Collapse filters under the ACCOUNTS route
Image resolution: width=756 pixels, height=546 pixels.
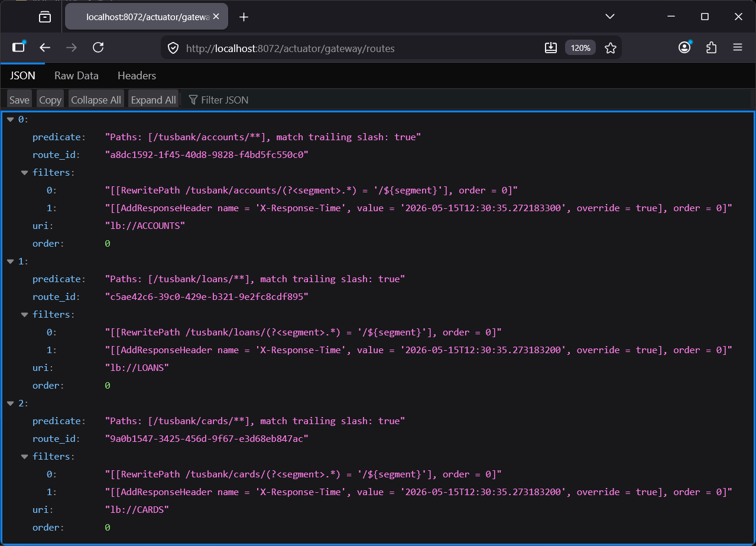tap(25, 173)
